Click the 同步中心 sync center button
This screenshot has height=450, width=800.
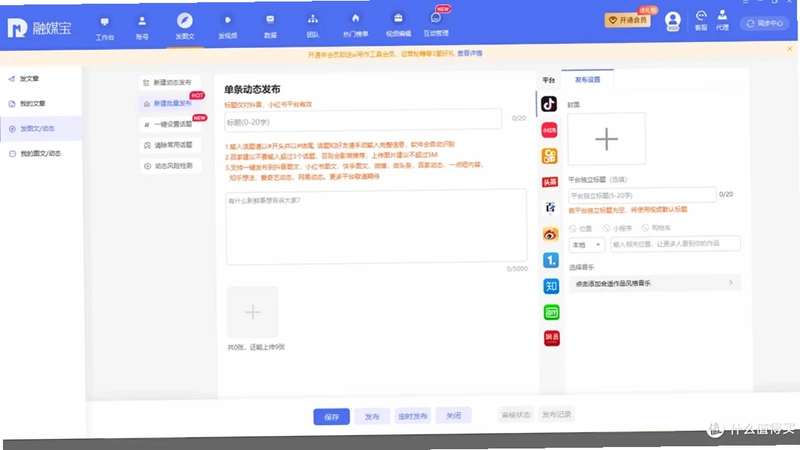(764, 23)
